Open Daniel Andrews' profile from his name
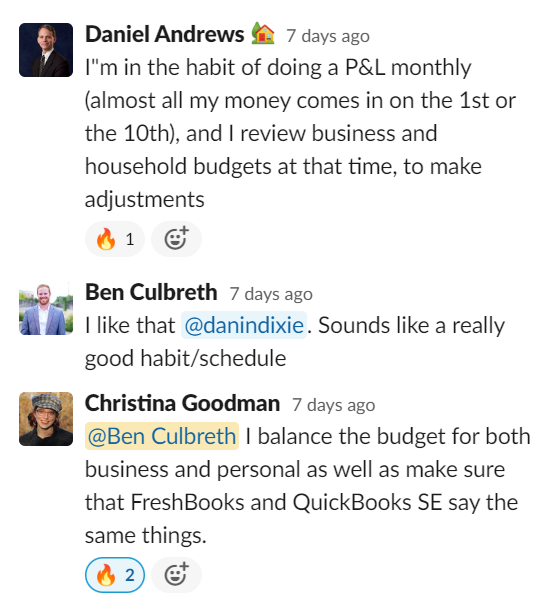The height and width of the screenshot is (600, 548). [165, 34]
